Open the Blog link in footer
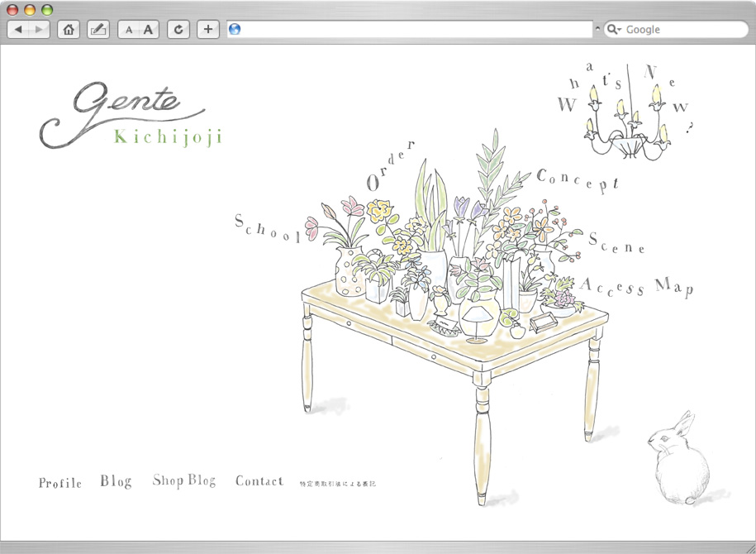This screenshot has height=554, width=756. [x=116, y=481]
